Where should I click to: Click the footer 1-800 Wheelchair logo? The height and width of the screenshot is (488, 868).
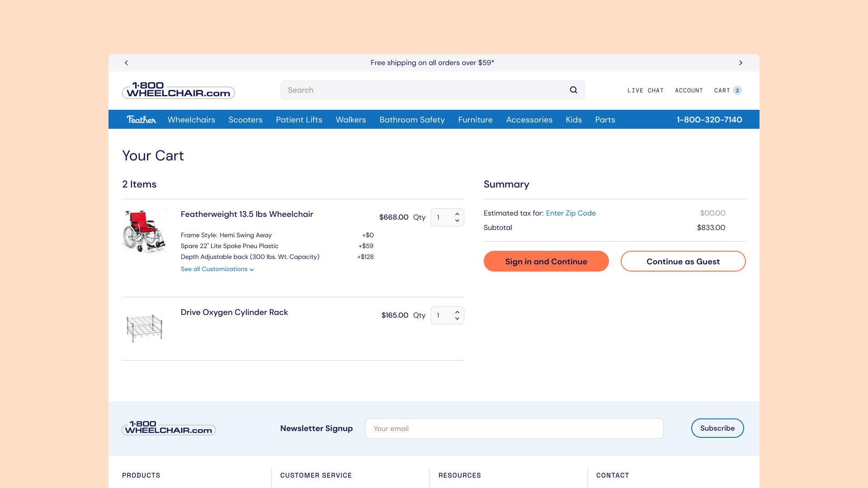pos(168,428)
